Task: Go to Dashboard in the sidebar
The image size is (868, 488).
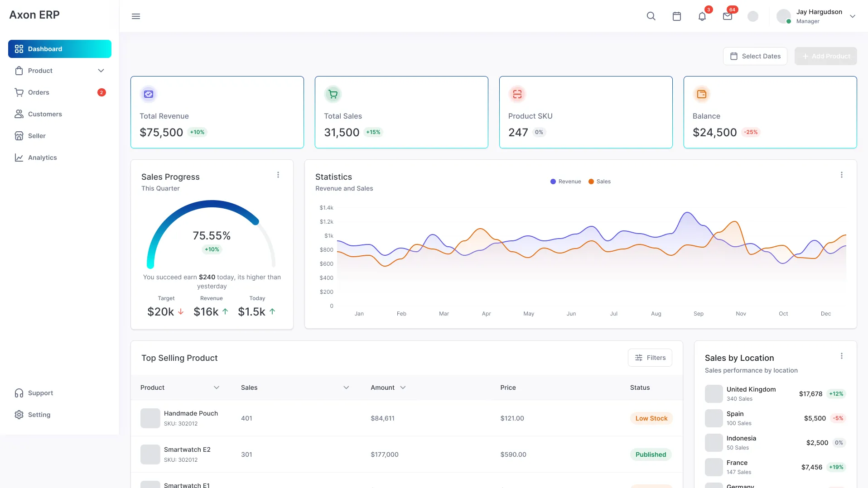Action: click(45, 48)
